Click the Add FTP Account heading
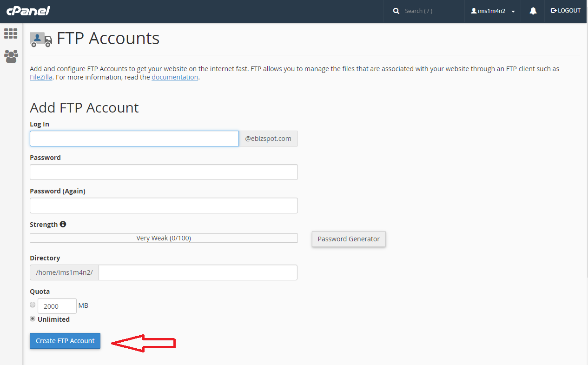The height and width of the screenshot is (365, 588). tap(84, 107)
